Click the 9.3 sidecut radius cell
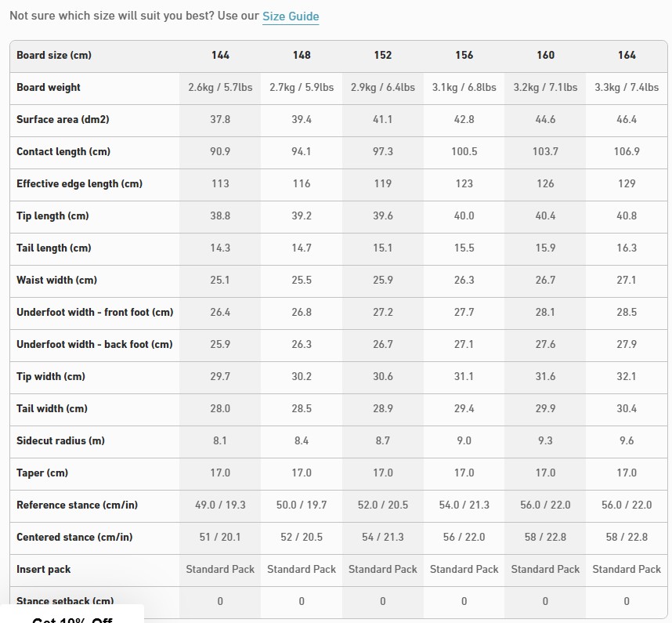 [x=545, y=441]
